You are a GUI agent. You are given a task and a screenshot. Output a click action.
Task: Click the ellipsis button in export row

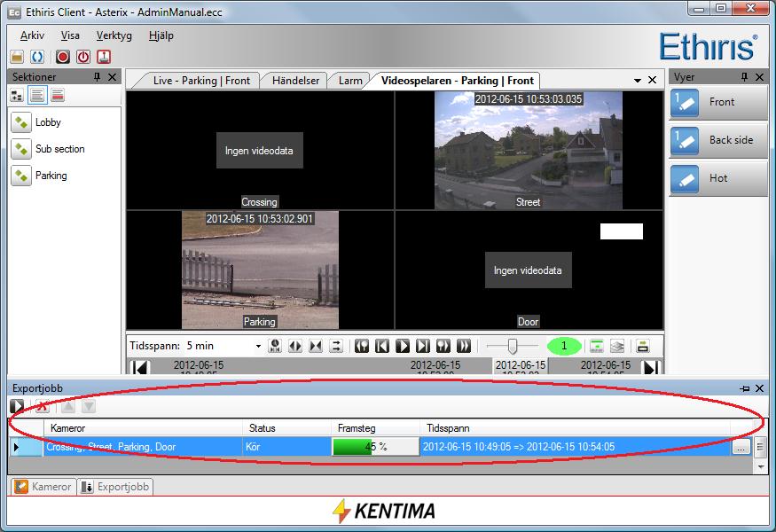[x=741, y=448]
